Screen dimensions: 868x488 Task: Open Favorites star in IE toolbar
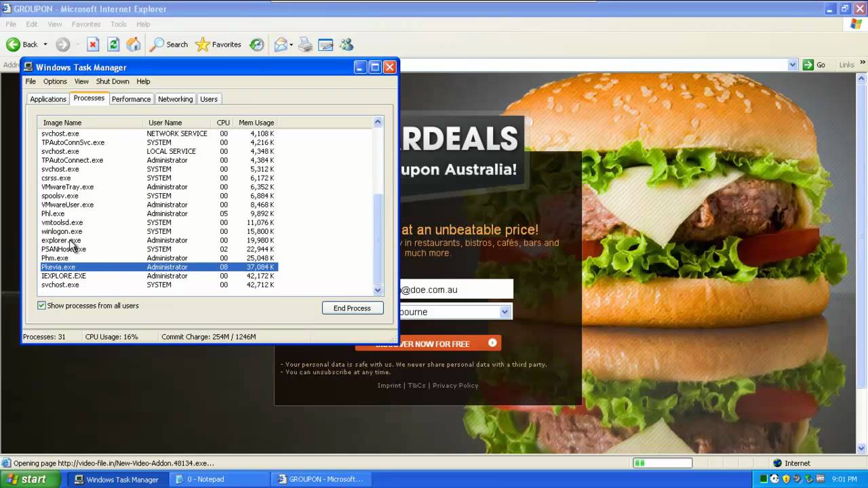218,45
